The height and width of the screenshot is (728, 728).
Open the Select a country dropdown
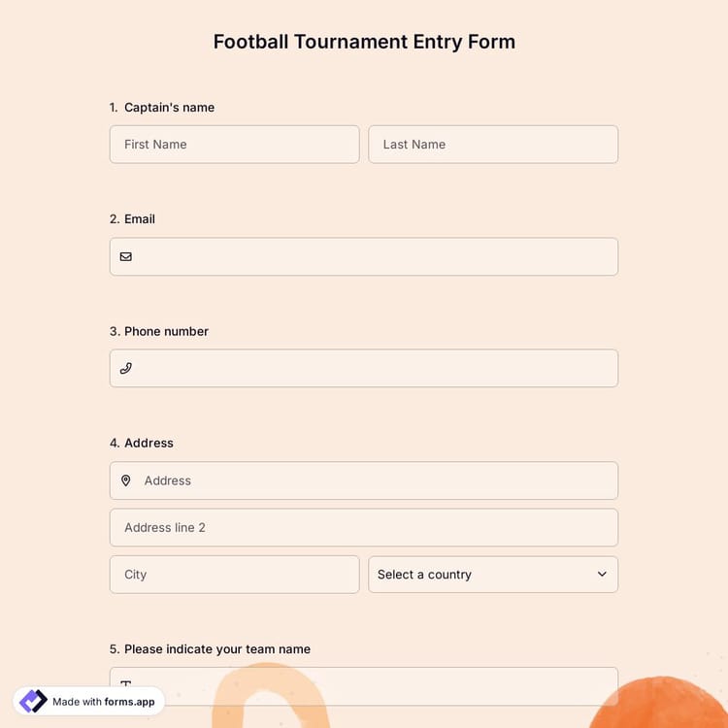(492, 575)
